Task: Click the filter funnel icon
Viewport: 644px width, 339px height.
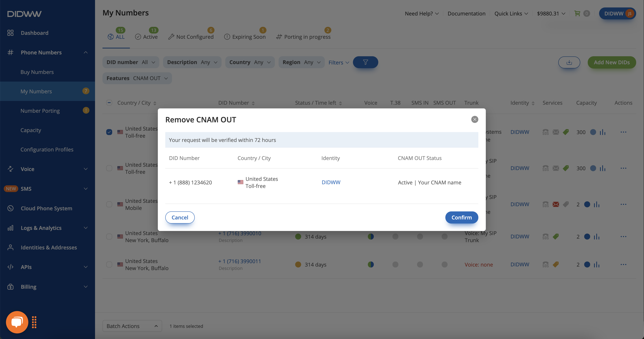Action: 365,62
